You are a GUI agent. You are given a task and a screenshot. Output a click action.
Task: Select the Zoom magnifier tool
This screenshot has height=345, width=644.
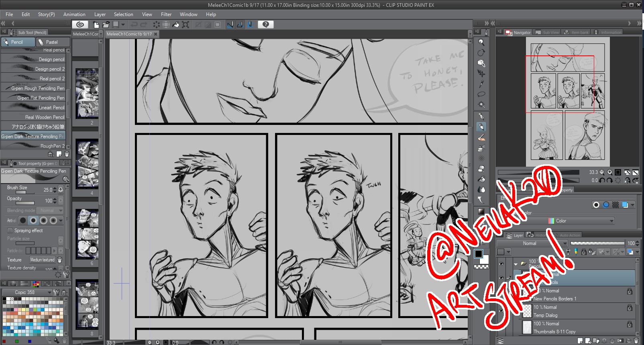(481, 42)
